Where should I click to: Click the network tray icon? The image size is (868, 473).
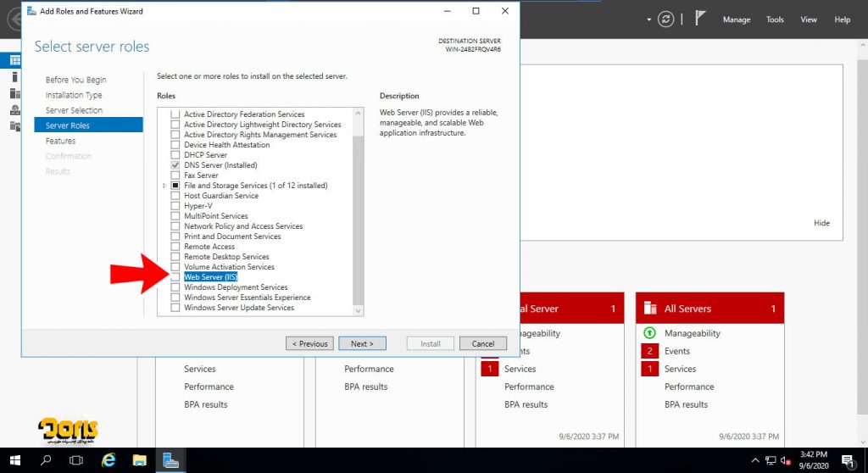pos(771,460)
